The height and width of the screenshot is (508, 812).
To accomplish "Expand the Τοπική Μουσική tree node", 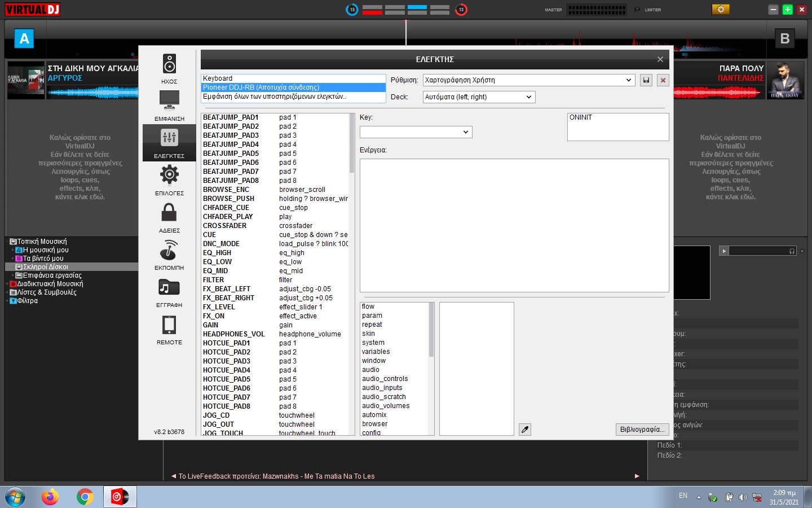I will point(7,242).
